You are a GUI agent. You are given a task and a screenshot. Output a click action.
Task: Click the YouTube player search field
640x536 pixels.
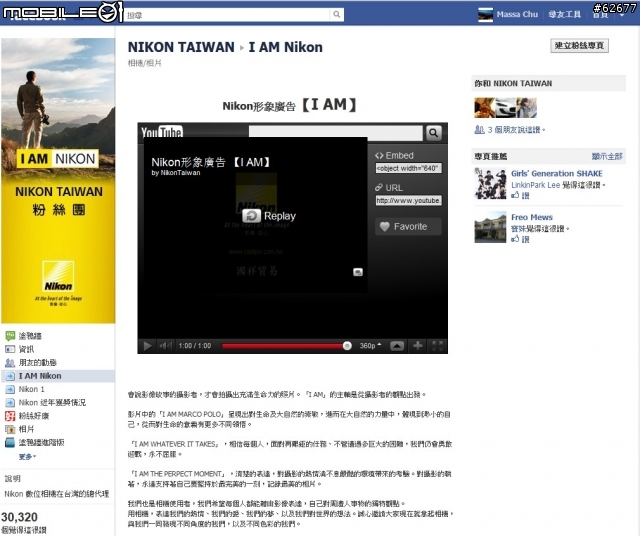click(x=336, y=133)
